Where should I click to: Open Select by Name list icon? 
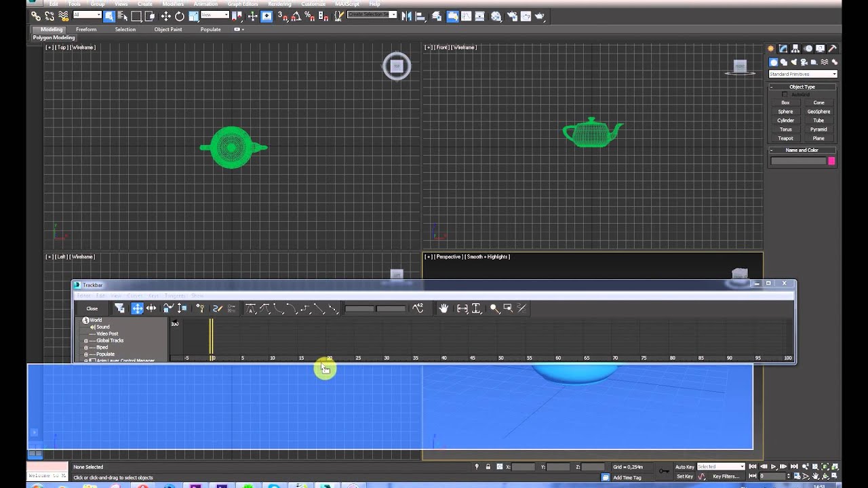123,16
